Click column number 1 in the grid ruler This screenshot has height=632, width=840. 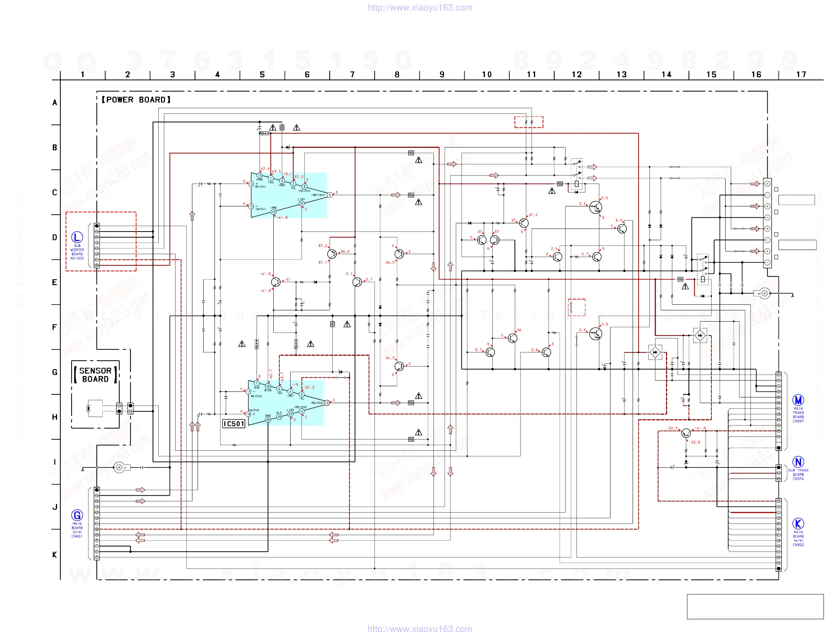click(x=82, y=74)
